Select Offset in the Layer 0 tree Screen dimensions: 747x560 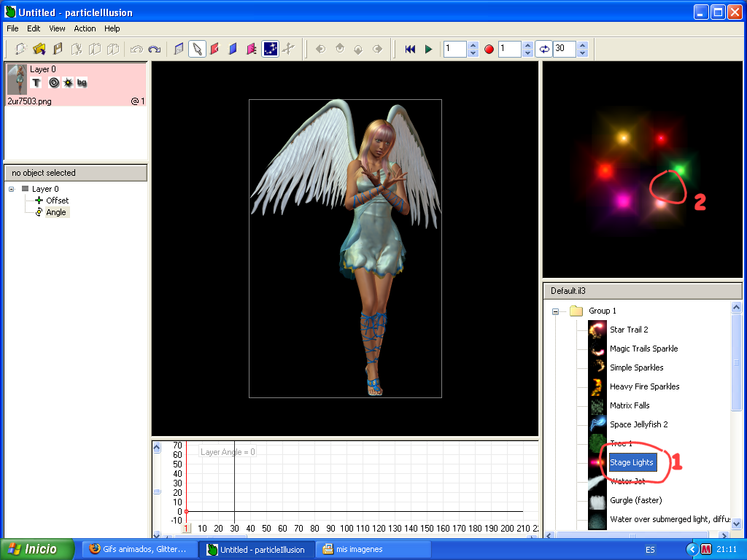(57, 201)
